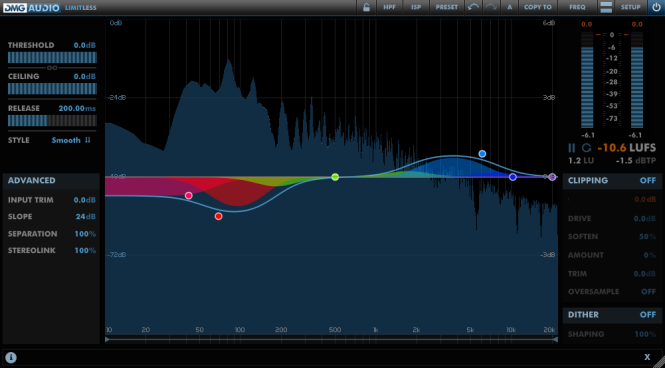This screenshot has width=665, height=368.
Task: Open the PRESET menu
Action: pyautogui.click(x=447, y=7)
